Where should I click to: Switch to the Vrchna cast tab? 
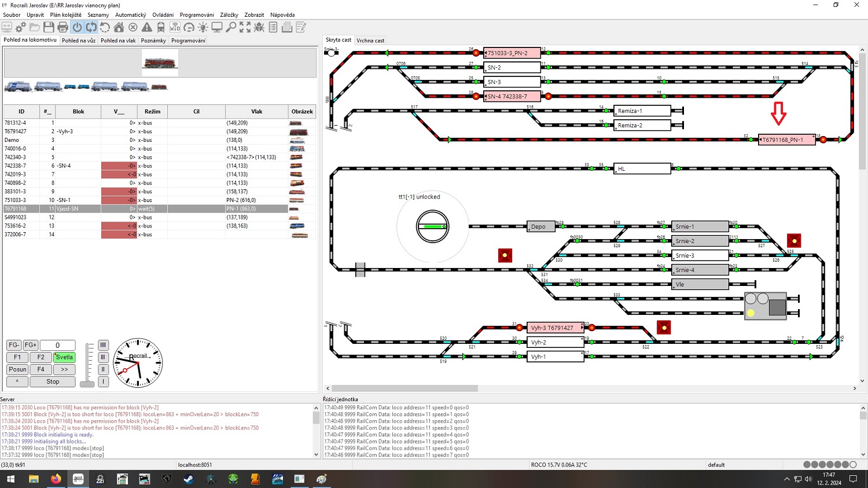[x=370, y=41]
